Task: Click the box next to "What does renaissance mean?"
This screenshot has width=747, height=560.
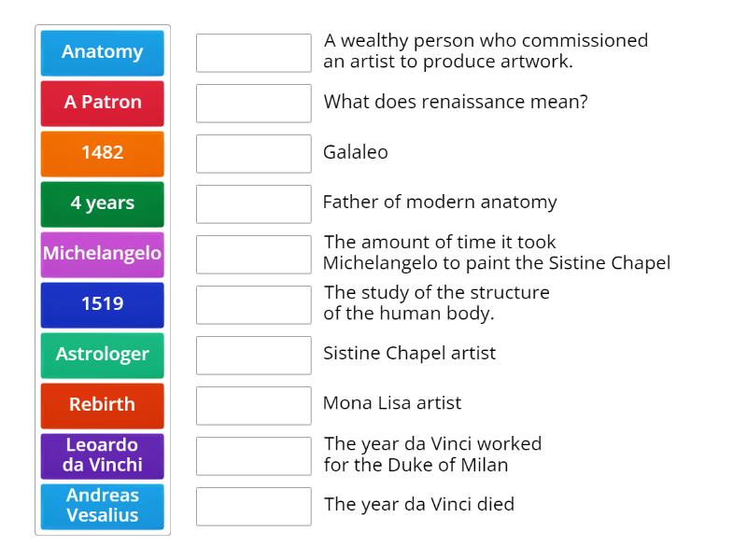Action: pos(253,104)
